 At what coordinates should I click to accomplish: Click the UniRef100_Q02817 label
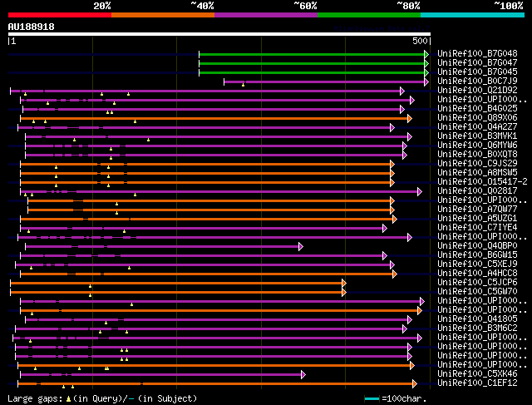pos(477,191)
